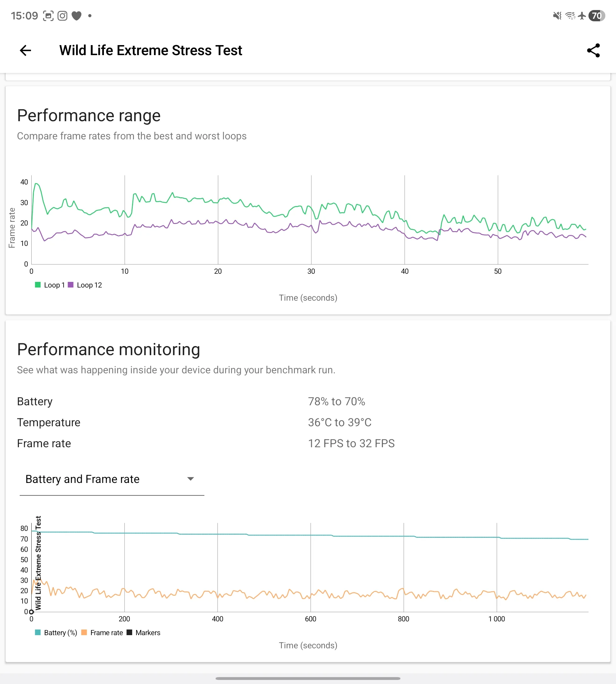The width and height of the screenshot is (616, 684).
Task: Toggle Loop 12 legend entry
Action: point(89,285)
